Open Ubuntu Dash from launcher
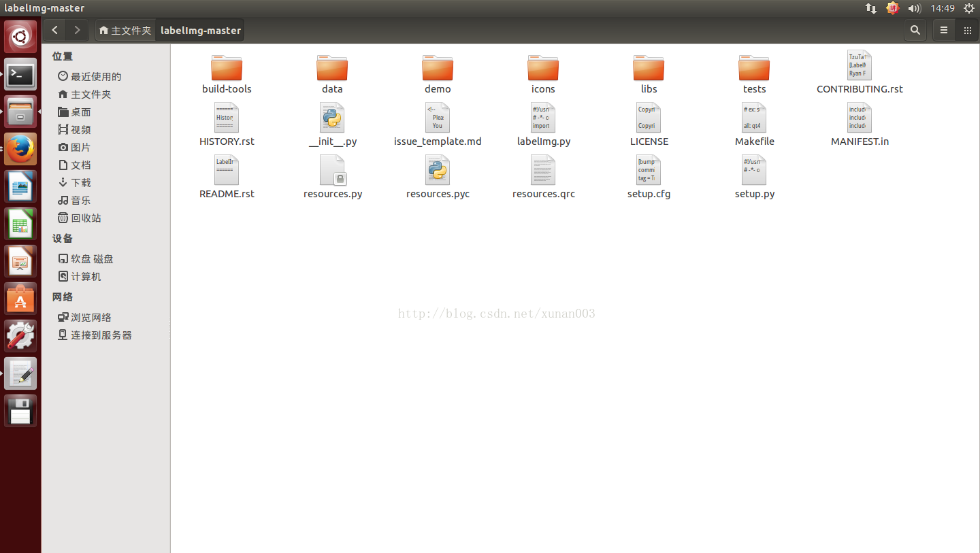 (x=20, y=36)
